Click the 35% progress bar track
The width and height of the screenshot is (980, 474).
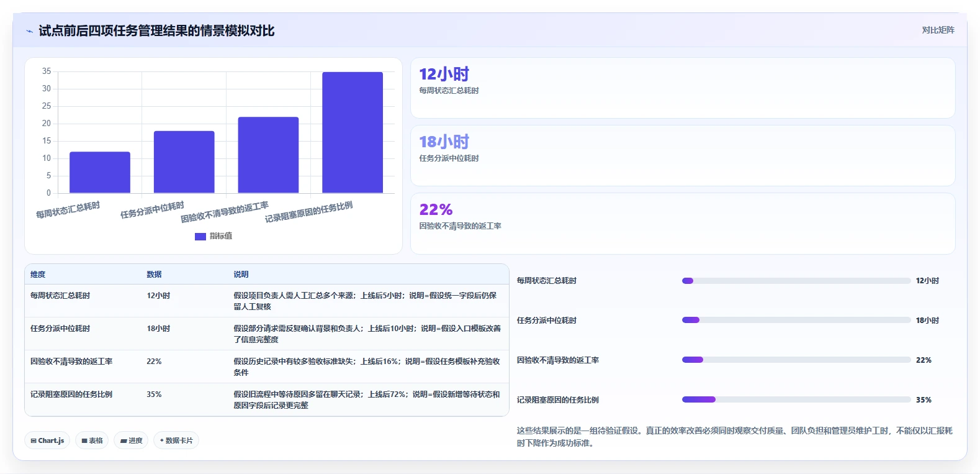pyautogui.click(x=796, y=400)
